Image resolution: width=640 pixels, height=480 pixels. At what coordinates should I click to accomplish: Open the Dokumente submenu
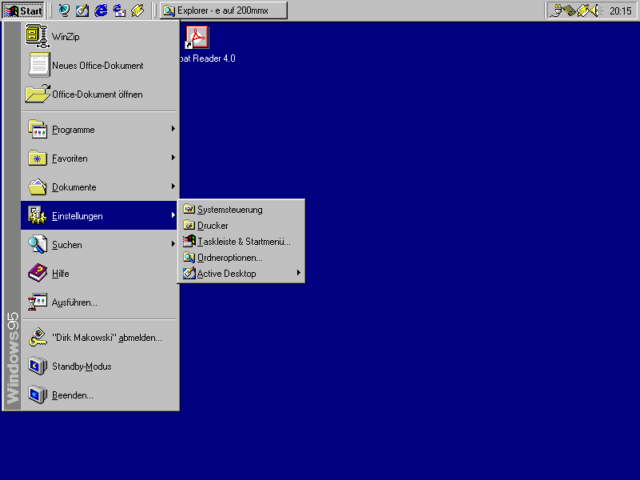click(100, 187)
